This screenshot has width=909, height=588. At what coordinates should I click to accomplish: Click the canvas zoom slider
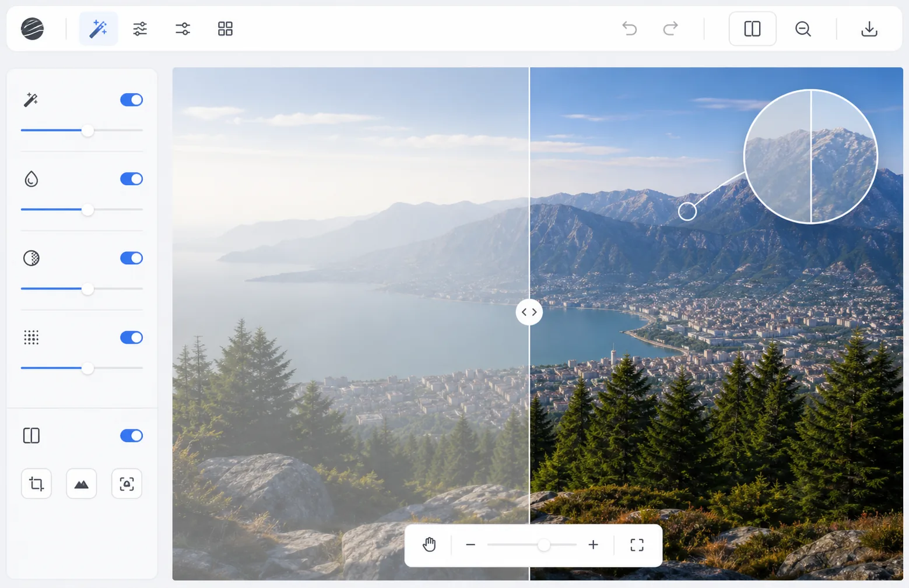click(x=532, y=545)
